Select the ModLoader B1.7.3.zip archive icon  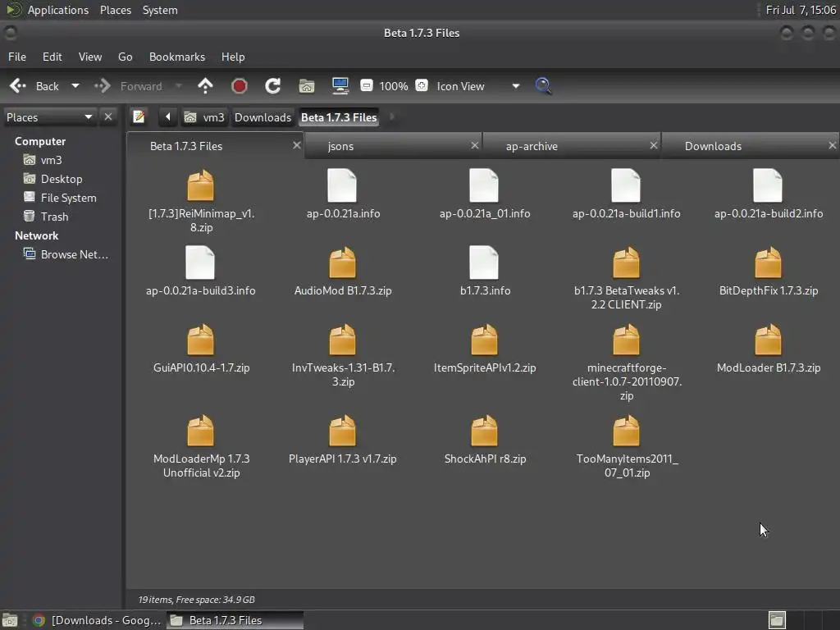pyautogui.click(x=768, y=340)
